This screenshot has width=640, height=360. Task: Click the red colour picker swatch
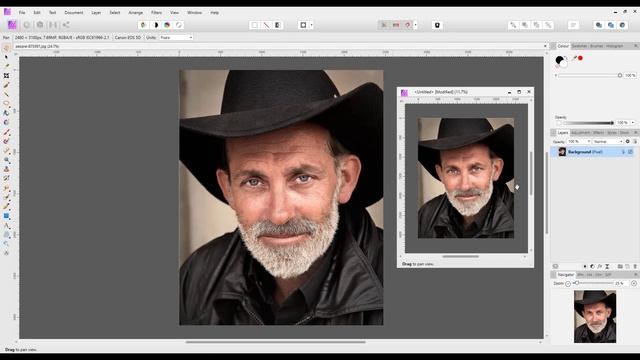click(x=580, y=58)
